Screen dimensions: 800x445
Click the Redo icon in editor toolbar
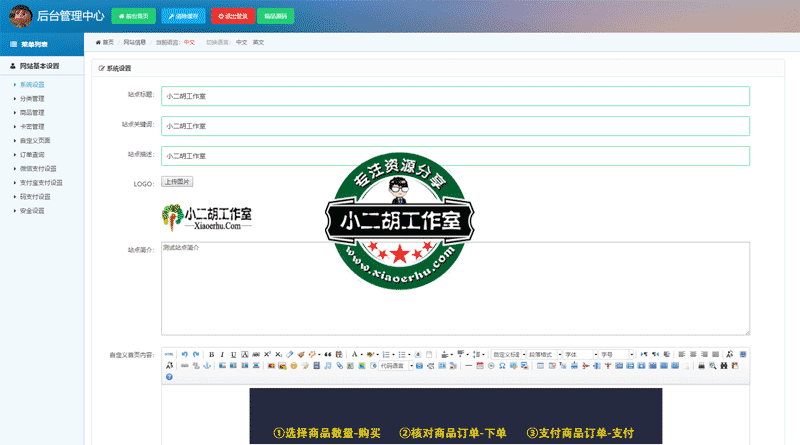click(196, 354)
